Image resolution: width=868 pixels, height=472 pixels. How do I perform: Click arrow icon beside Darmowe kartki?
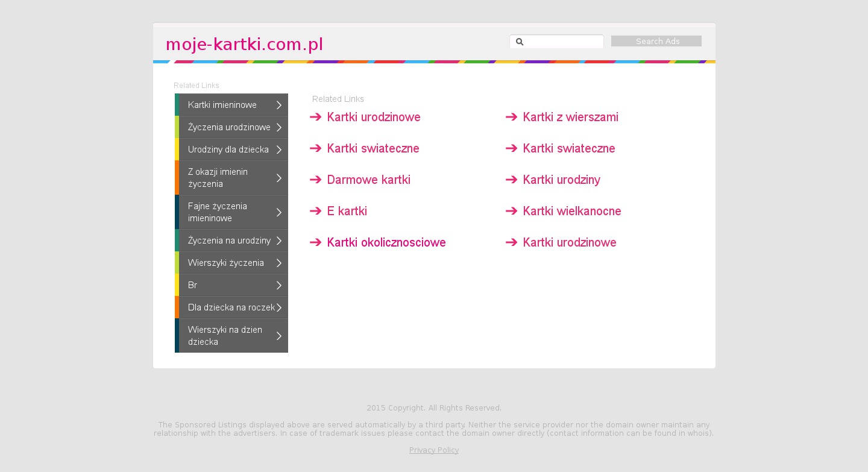point(315,180)
